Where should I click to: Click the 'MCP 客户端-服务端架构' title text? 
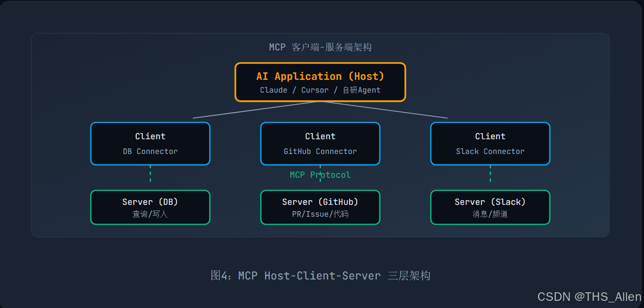[320, 47]
